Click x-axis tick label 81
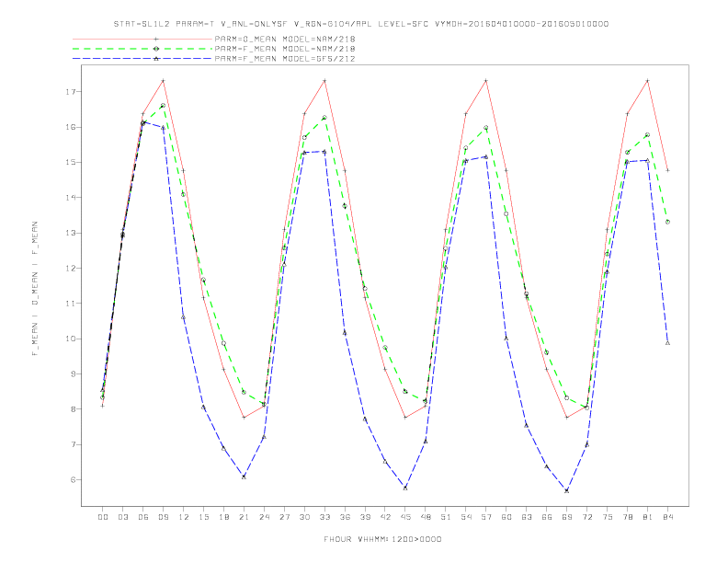The height and width of the screenshot is (563, 728). 648,517
